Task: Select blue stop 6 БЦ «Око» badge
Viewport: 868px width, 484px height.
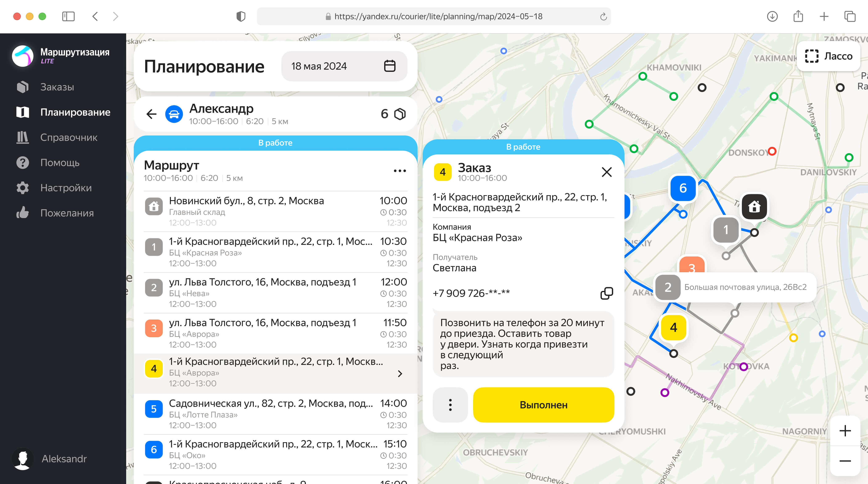Action: 154,449
